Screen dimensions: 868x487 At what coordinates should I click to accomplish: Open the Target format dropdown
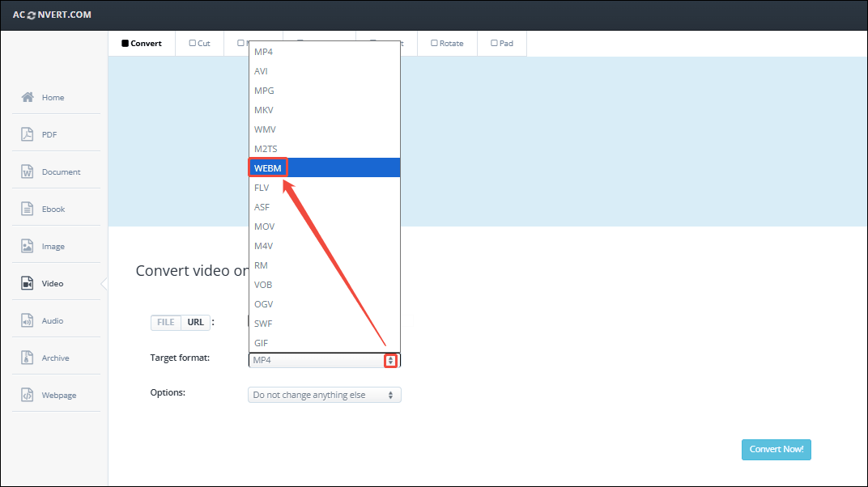click(391, 359)
